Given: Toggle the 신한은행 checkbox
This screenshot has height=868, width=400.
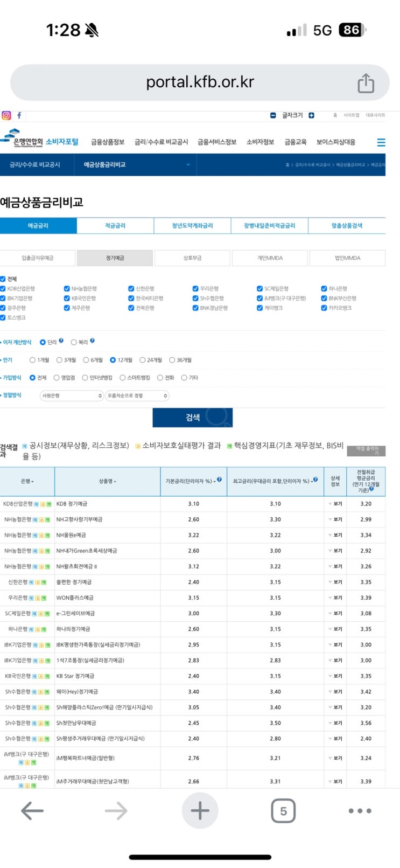Looking at the screenshot, I should point(131,289).
